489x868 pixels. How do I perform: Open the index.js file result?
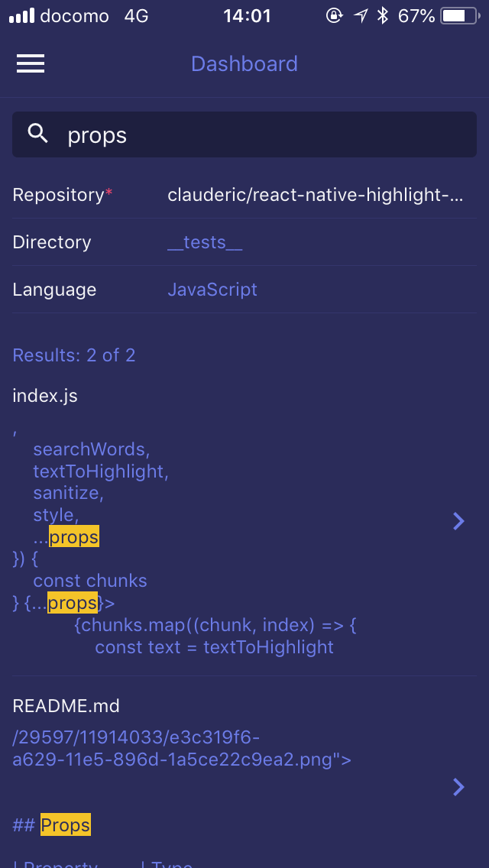(45, 396)
